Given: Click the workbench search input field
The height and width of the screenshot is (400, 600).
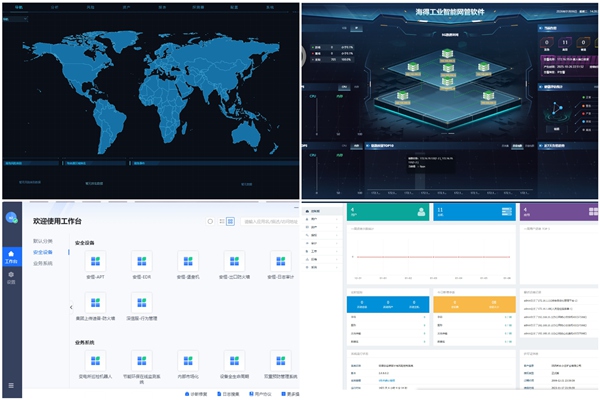Looking at the screenshot, I should point(268,221).
